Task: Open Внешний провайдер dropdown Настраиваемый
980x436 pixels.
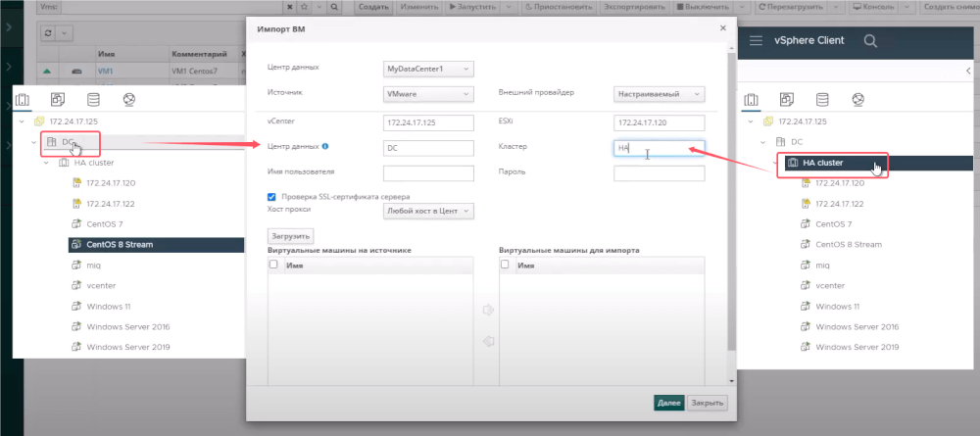Action: click(x=660, y=94)
